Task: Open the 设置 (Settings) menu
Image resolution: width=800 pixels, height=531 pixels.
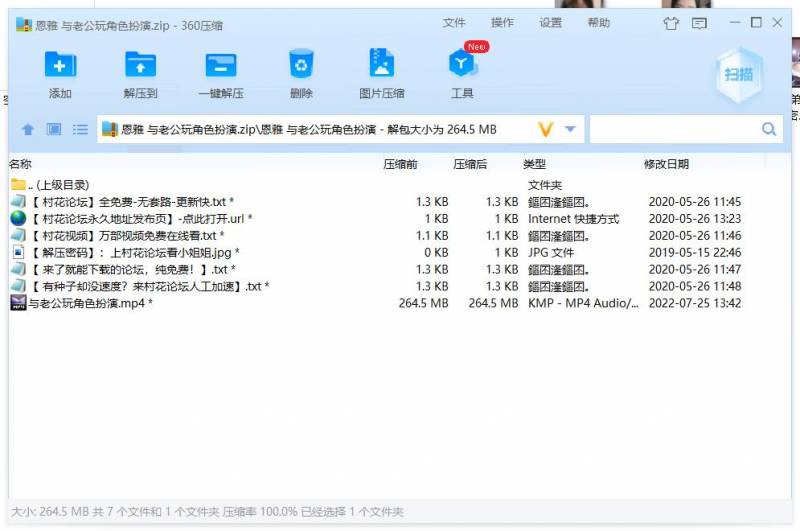Action: 550,23
